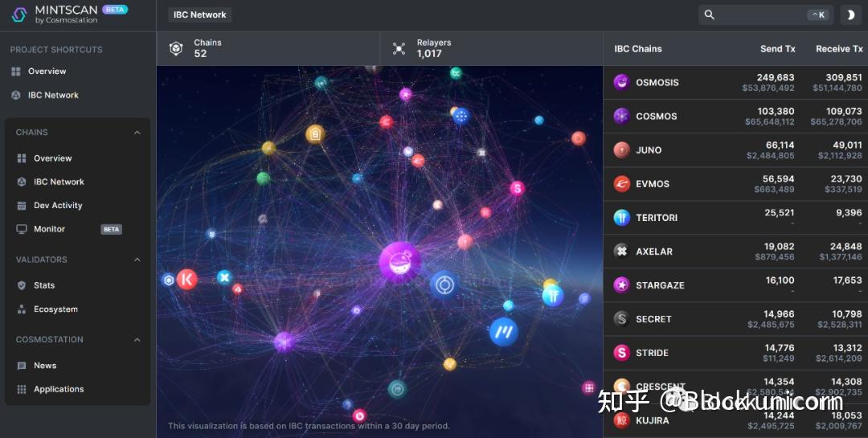Select pink Stride S node in graph

pyautogui.click(x=517, y=188)
